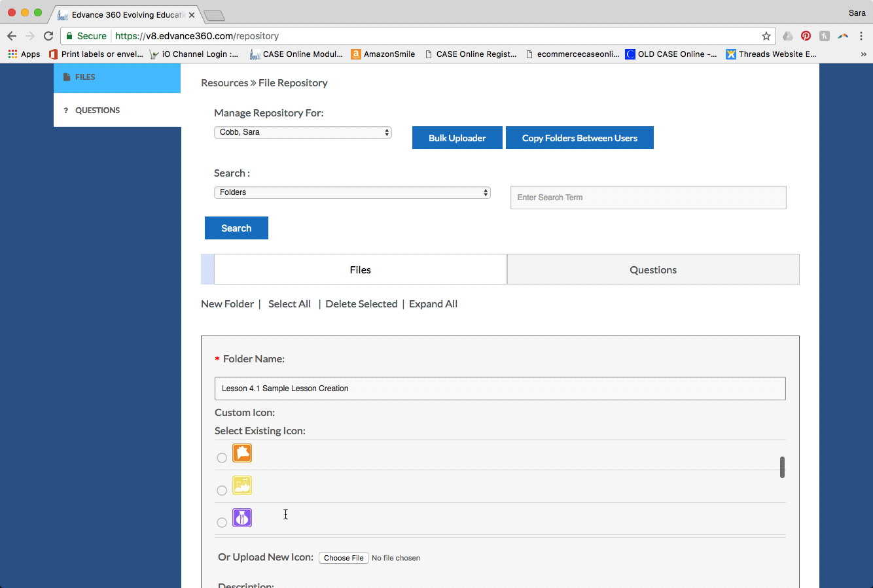Reload the page using the refresh icon

tap(48, 36)
